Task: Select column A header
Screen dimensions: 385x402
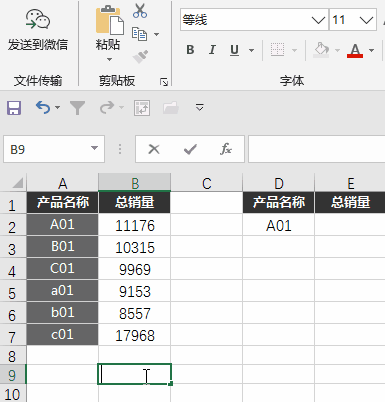Action: click(x=63, y=183)
